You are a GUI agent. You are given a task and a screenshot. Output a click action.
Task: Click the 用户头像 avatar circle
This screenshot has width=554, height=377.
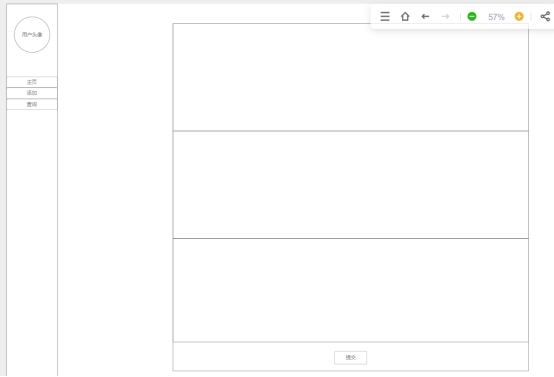pos(32,35)
